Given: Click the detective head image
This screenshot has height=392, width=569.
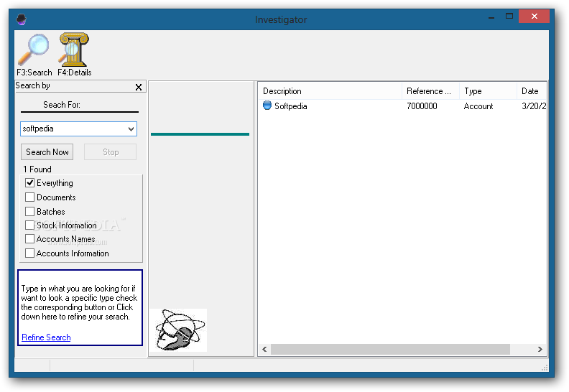Looking at the screenshot, I should (178, 330).
